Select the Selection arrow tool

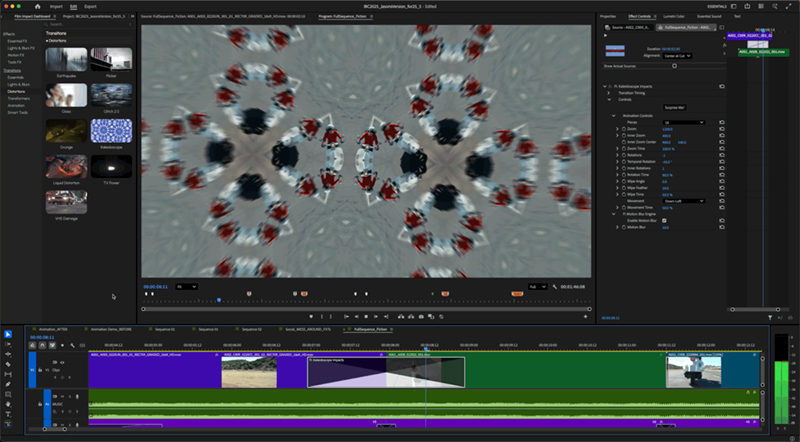(7, 334)
